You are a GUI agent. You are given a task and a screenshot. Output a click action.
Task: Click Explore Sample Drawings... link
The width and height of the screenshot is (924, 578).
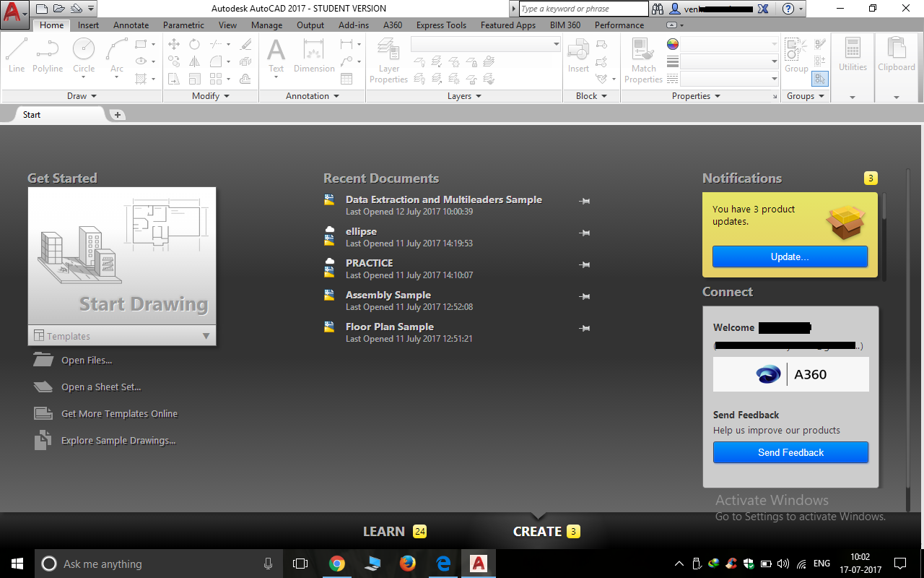(x=118, y=441)
